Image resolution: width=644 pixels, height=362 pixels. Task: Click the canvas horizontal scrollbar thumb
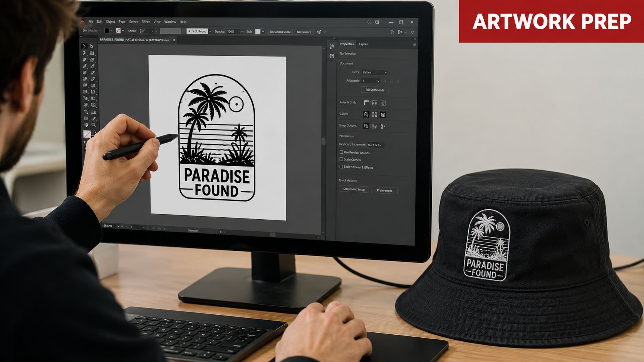tap(273, 234)
